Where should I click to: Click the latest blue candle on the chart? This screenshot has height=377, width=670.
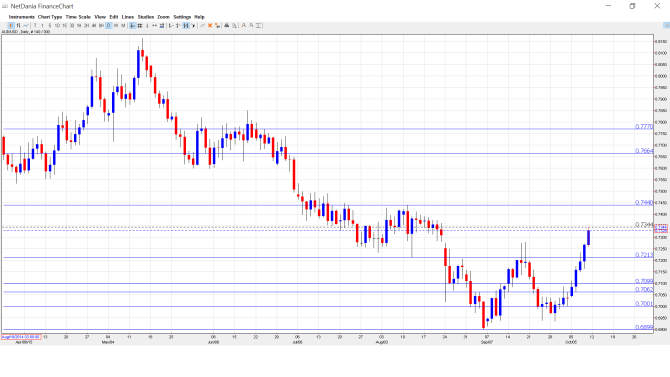(x=589, y=238)
